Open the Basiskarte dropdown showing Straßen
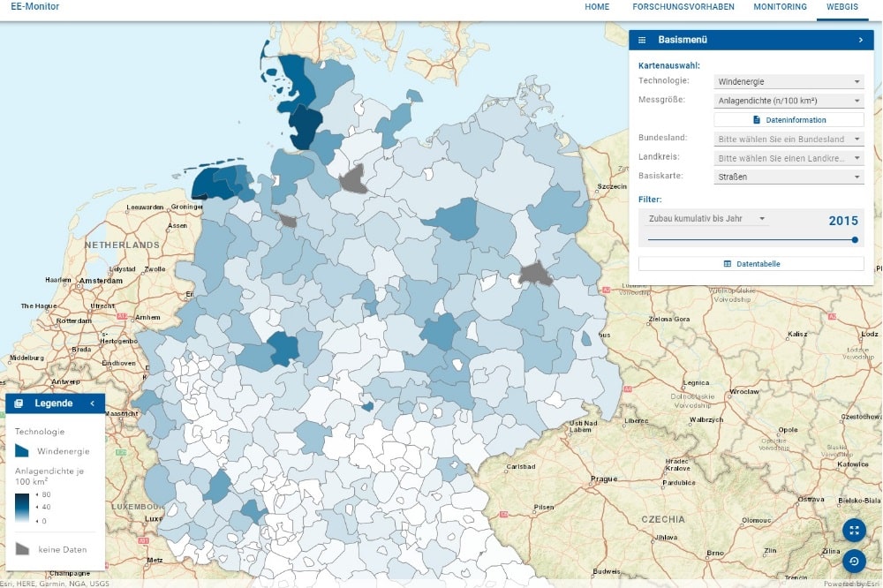 [787, 176]
